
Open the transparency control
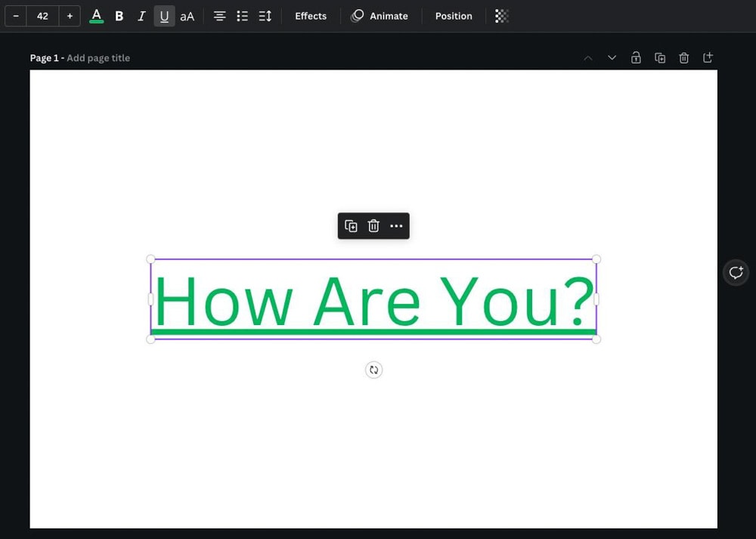coord(501,16)
